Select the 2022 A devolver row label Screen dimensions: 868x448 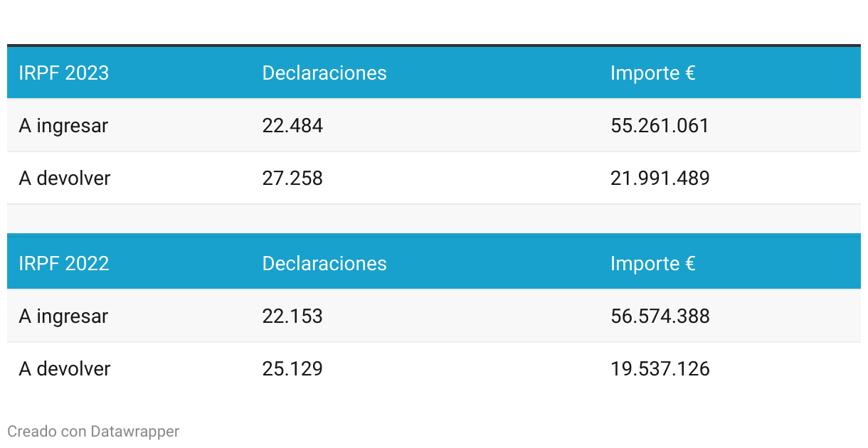pyautogui.click(x=65, y=368)
